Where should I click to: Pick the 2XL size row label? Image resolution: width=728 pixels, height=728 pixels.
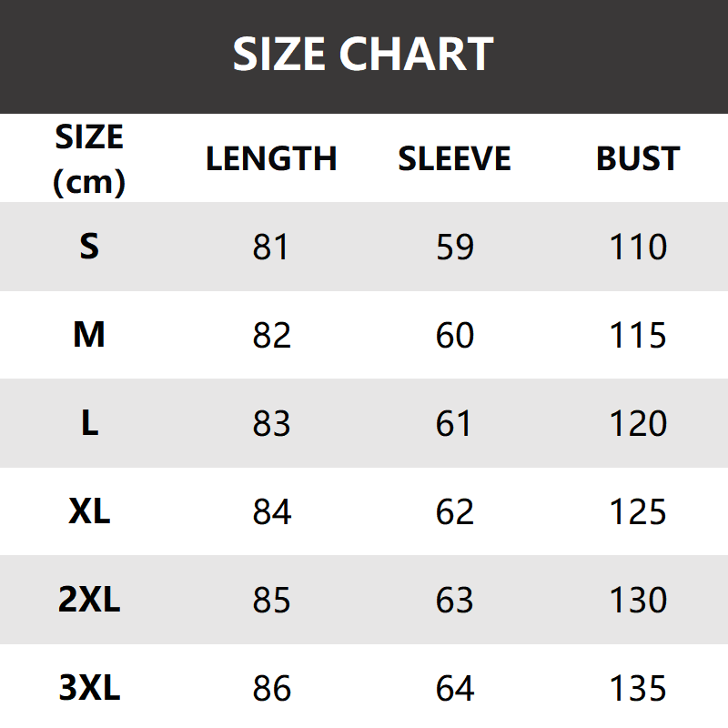tap(89, 600)
